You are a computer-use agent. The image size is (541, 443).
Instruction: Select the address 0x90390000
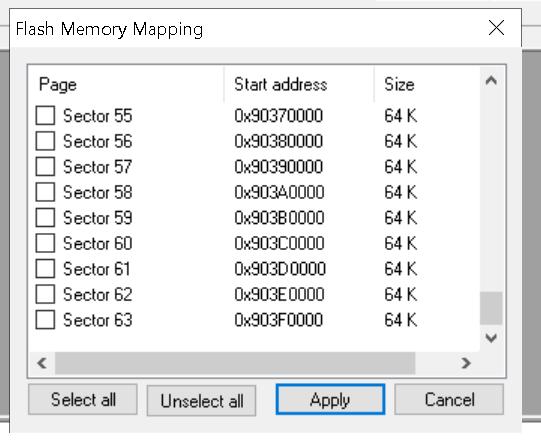click(x=278, y=167)
